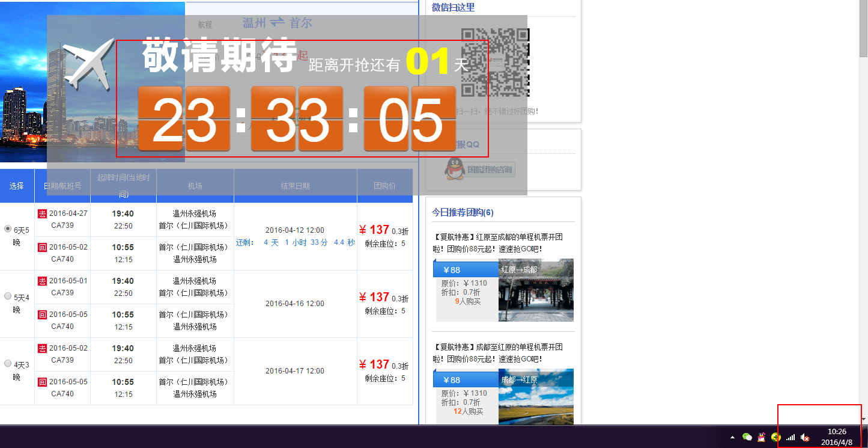This screenshot has height=448, width=868.
Task: Open the taskbar clock showing 10:26
Action: coord(837,437)
